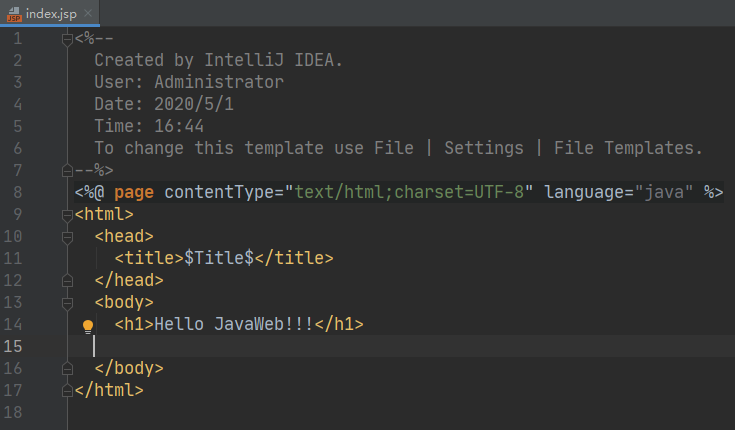Click line number 14 in the gutter

point(14,324)
